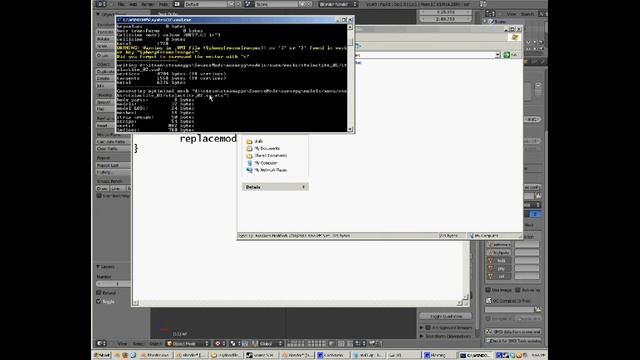Click the Toggle Quad View button

(x=446, y=316)
